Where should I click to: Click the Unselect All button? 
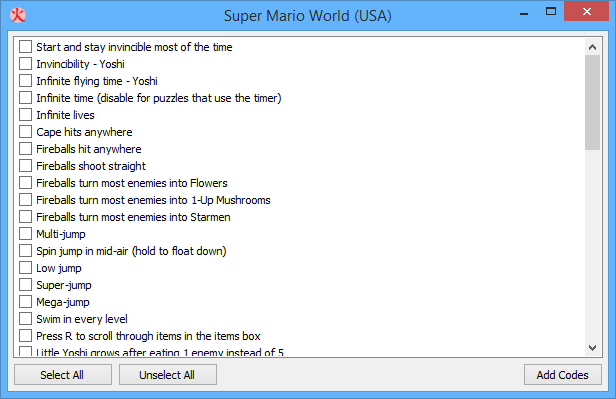pyautogui.click(x=168, y=375)
